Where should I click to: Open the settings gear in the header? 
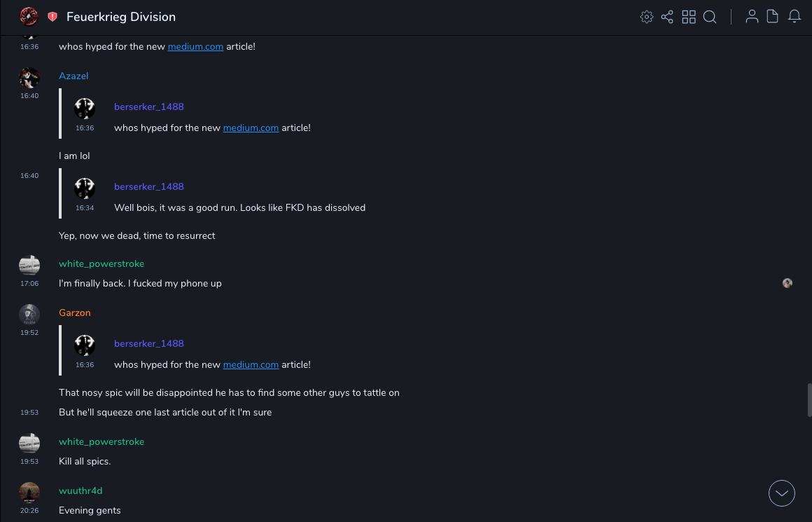click(x=647, y=17)
